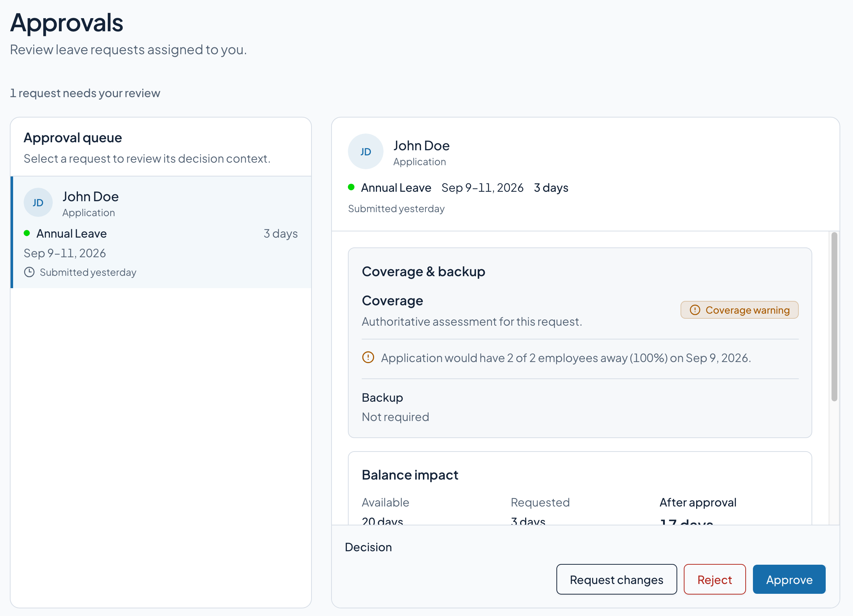Click the Request changes button

point(616,579)
